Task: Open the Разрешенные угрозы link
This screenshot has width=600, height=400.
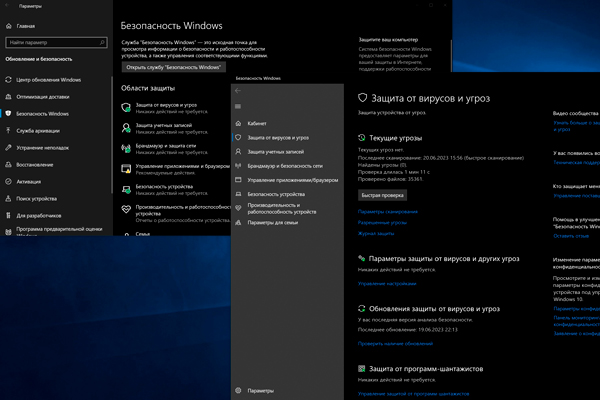Action: coord(382,222)
